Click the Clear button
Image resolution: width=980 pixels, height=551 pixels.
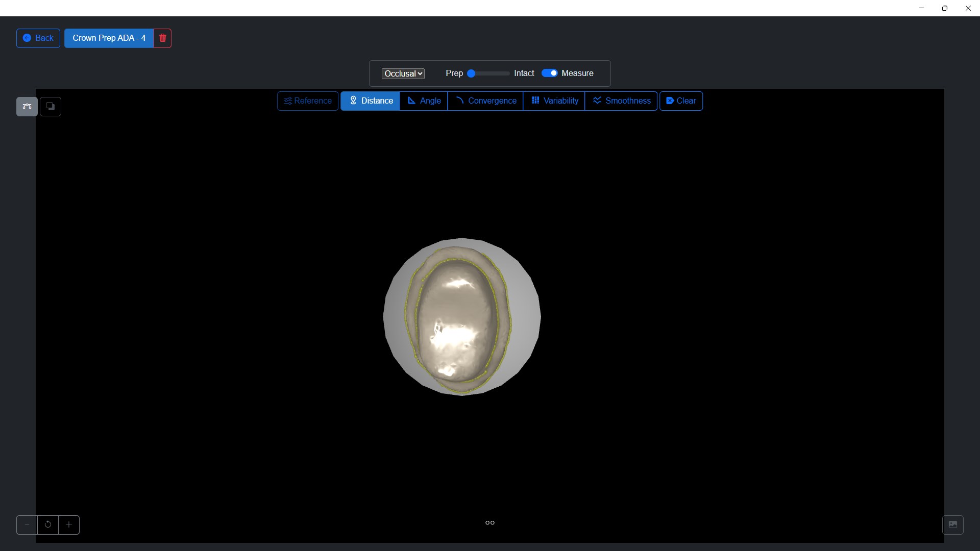pos(681,101)
